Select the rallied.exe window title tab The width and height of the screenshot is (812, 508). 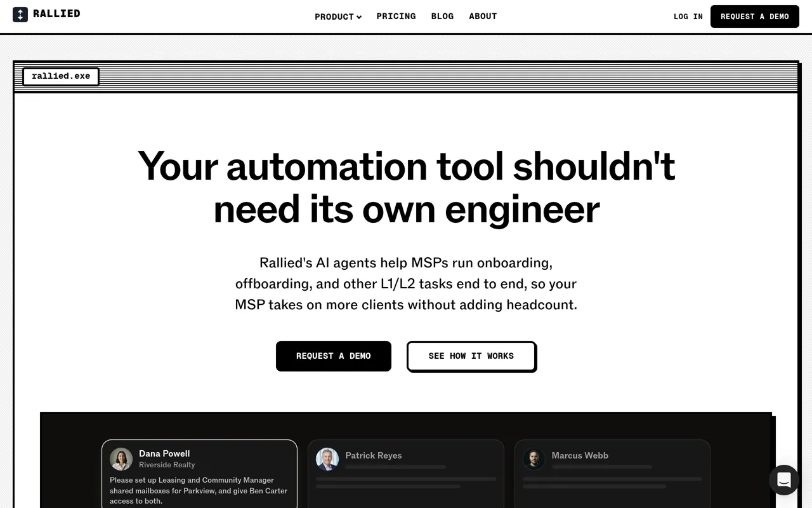61,76
